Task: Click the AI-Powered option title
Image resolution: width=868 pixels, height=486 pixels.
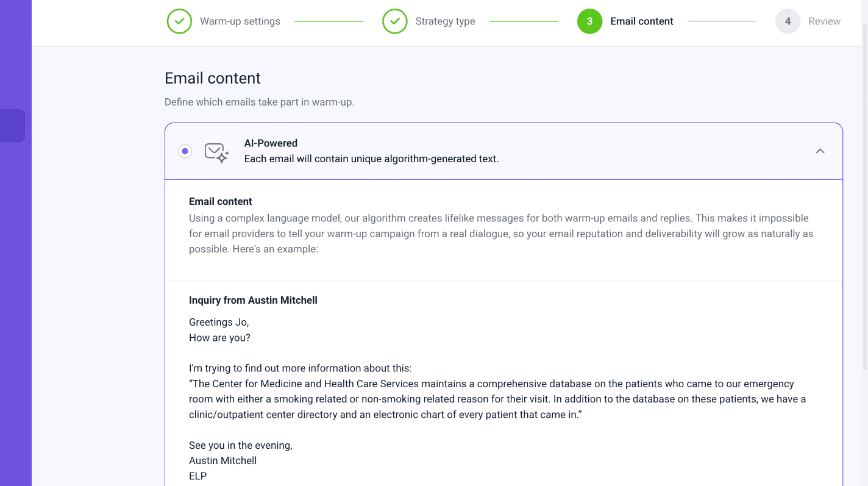Action: pyautogui.click(x=271, y=143)
